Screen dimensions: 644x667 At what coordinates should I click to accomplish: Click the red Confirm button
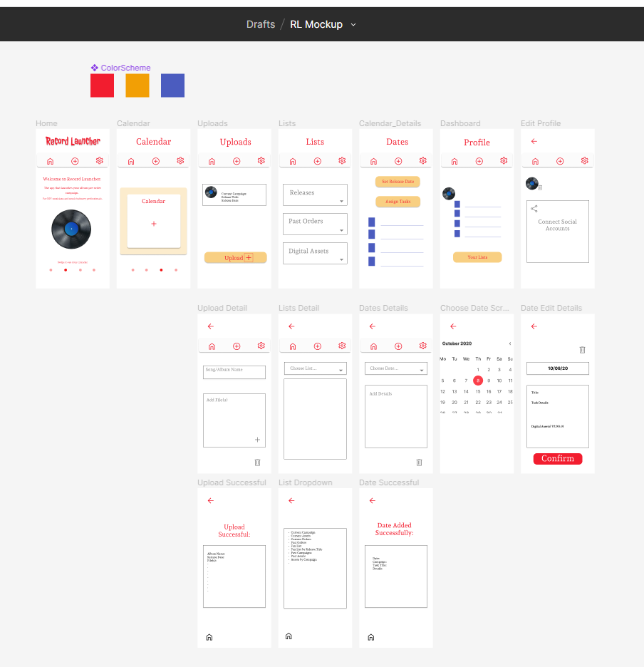558,459
